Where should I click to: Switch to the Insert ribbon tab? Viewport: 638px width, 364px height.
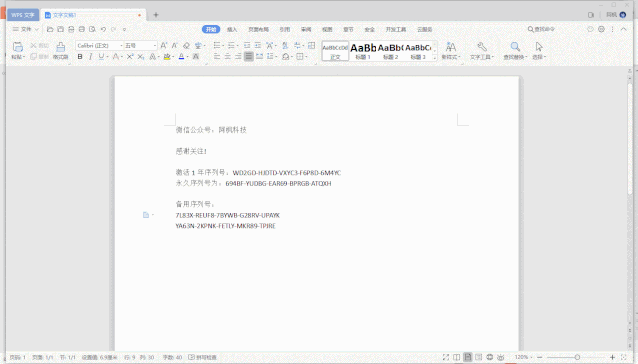tap(232, 29)
